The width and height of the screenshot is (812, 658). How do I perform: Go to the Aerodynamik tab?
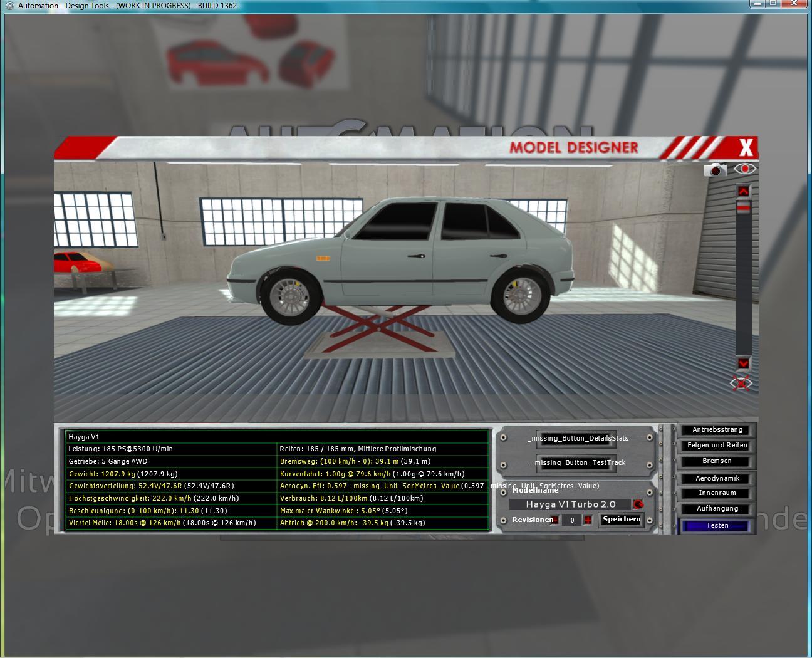(717, 479)
